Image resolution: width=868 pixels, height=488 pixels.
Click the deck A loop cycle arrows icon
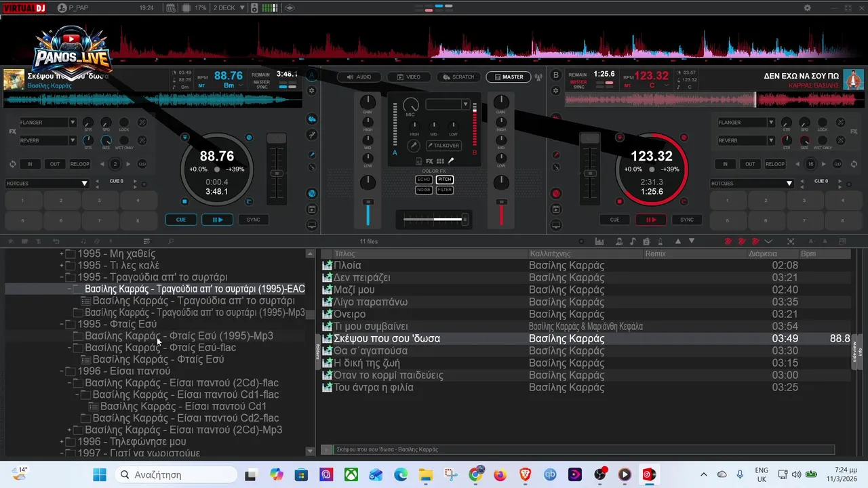(12, 164)
